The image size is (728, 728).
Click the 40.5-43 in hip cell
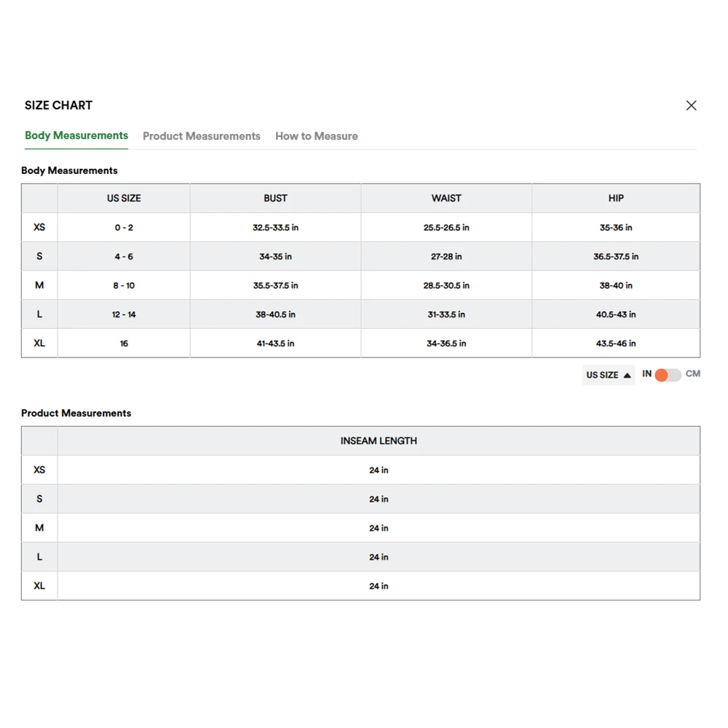click(616, 314)
